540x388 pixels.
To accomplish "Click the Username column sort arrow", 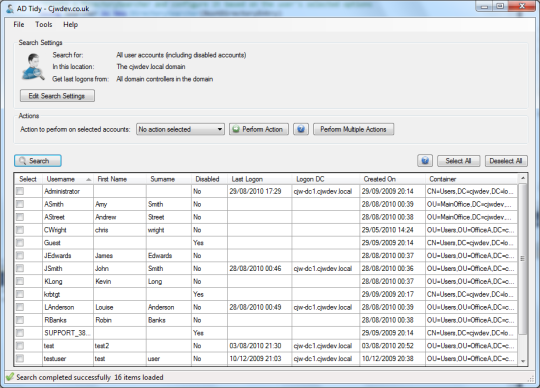I will (x=89, y=179).
